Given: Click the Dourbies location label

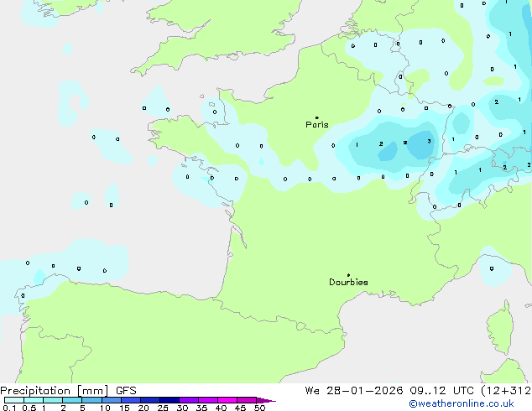Looking at the screenshot, I should point(348,282).
